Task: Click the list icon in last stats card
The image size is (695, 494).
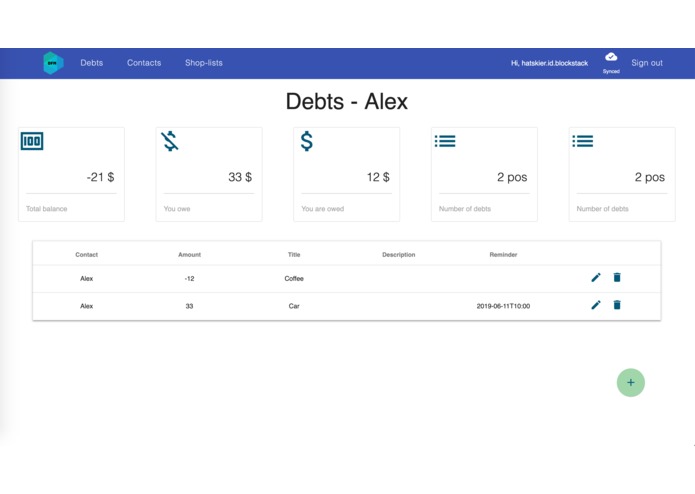Action: click(582, 141)
